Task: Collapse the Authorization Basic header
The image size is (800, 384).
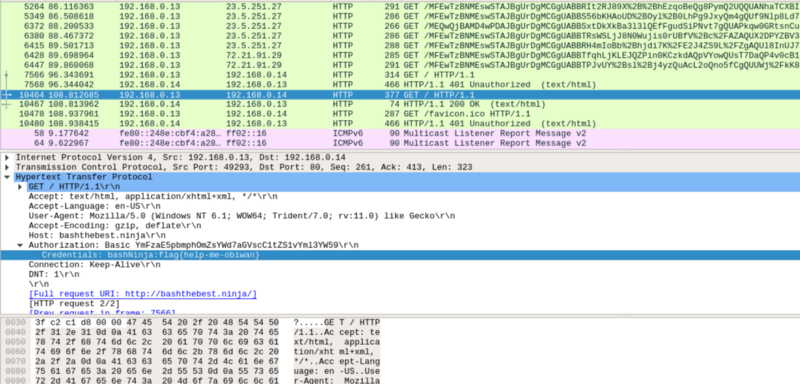Action: coord(20,245)
